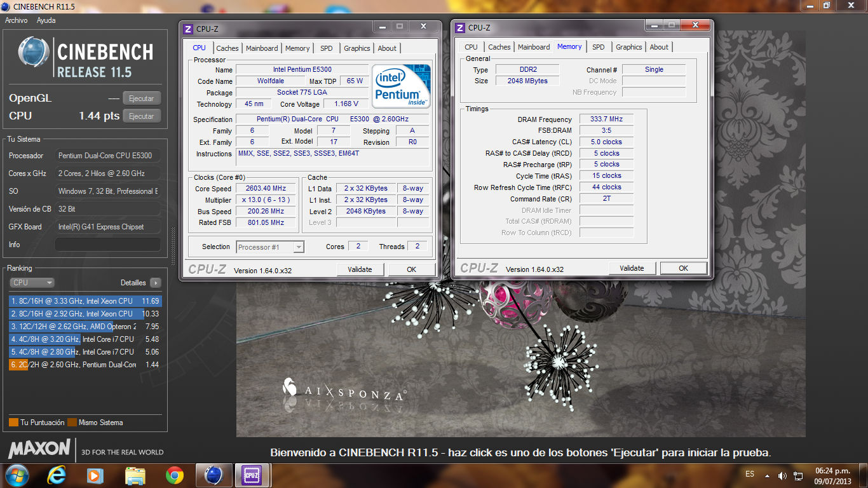Open Windows Explorer folder from taskbar
868x488 pixels.
[135, 475]
